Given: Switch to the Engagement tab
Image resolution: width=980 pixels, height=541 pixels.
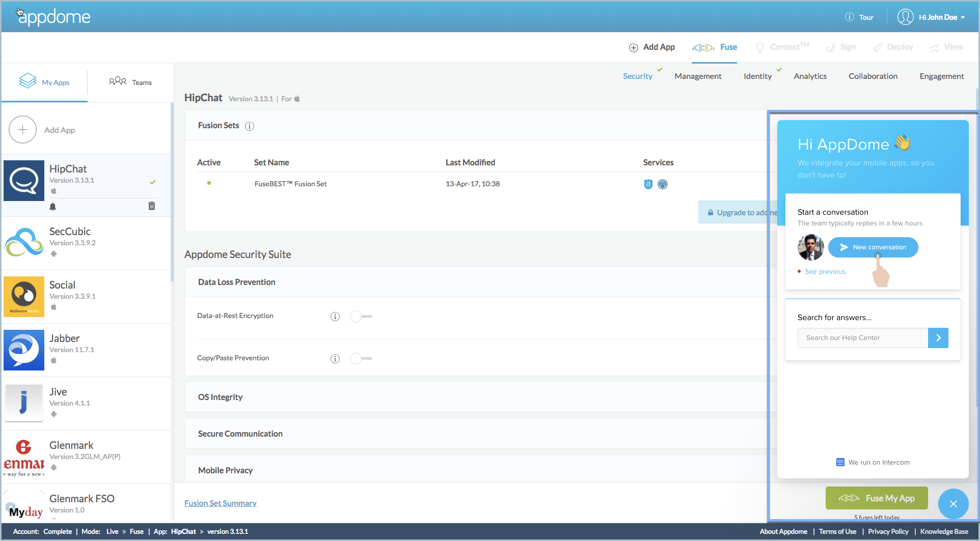Looking at the screenshot, I should click(x=941, y=76).
